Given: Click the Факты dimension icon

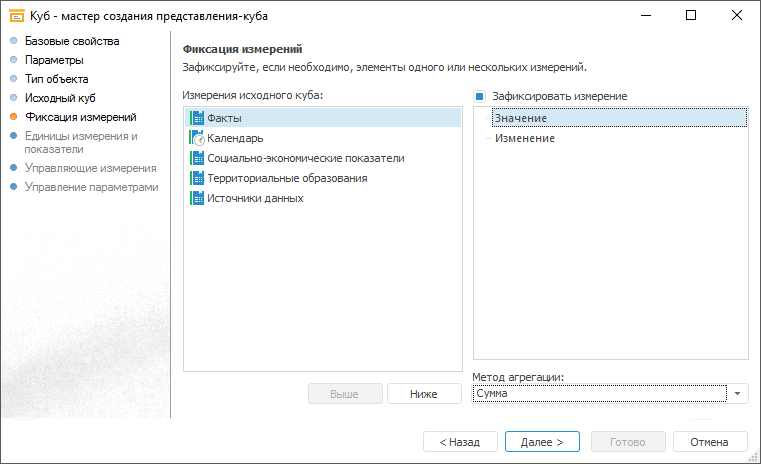Looking at the screenshot, I should pyautogui.click(x=197, y=118).
